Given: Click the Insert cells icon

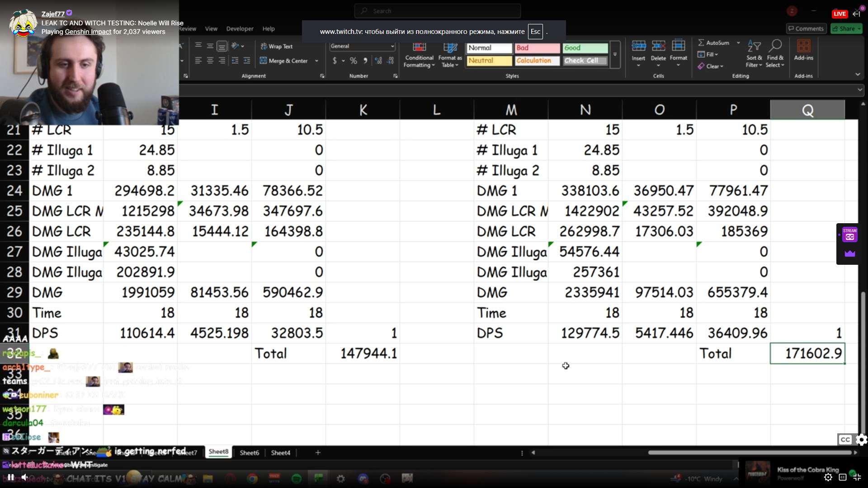Looking at the screenshot, I should tap(638, 47).
